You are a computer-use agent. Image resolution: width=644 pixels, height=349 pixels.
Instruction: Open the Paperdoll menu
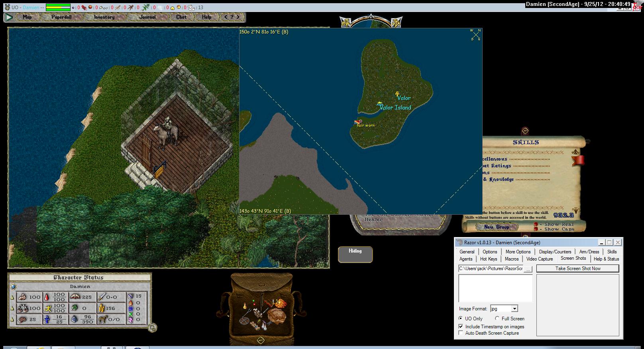[61, 17]
